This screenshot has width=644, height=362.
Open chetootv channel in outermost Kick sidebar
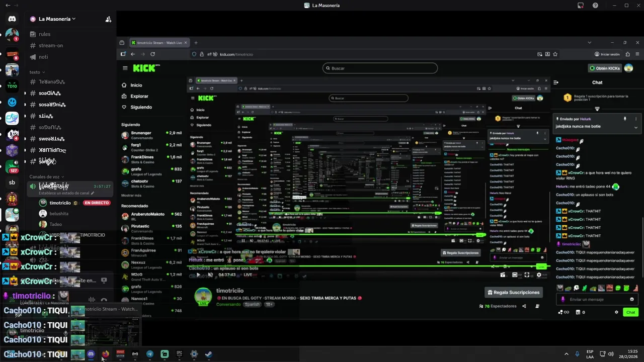pos(151,184)
